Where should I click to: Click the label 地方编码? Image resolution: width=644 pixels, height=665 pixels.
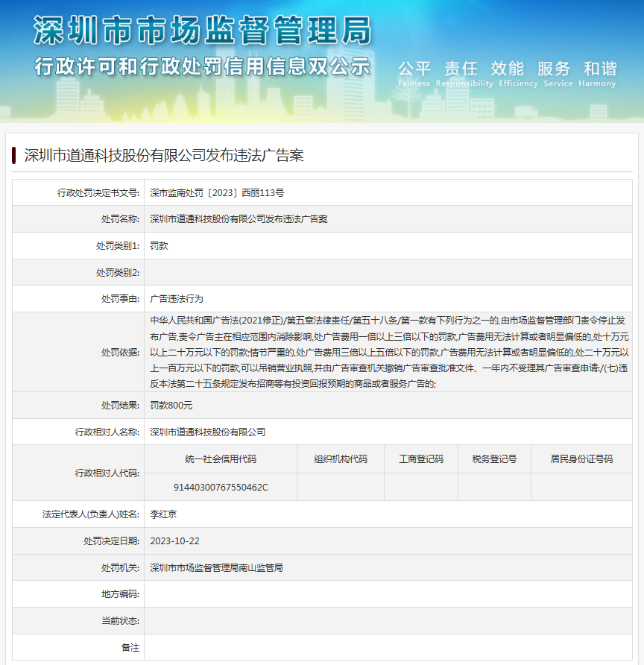(121, 594)
